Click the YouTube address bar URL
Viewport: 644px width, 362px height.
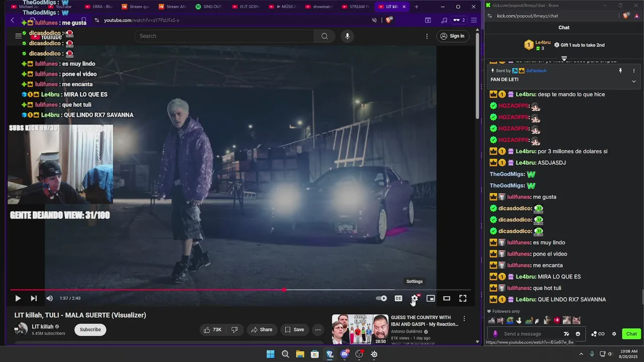point(141,20)
